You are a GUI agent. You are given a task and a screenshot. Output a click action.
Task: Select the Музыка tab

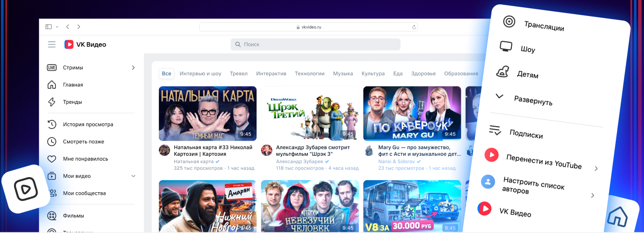(343, 74)
